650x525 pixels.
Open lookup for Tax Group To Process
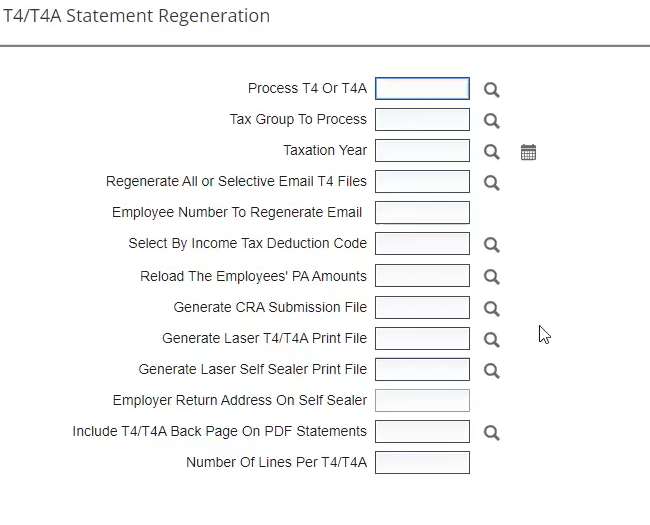click(491, 121)
